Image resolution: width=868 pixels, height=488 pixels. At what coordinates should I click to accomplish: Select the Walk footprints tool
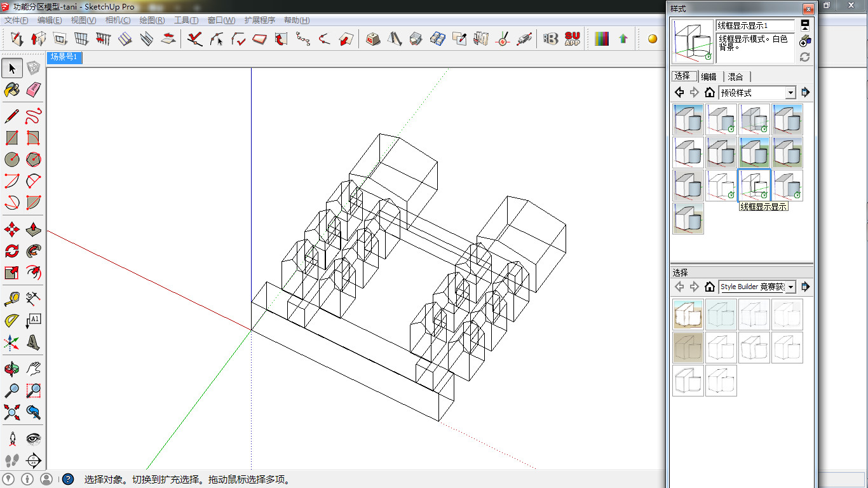[12, 461]
